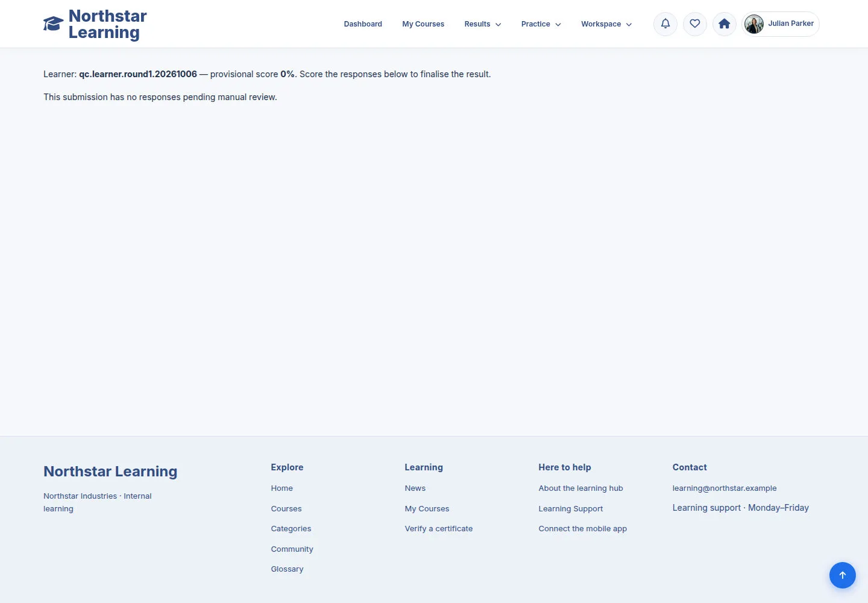Expand the Results dropdown menu
The image size is (868, 603).
click(483, 24)
